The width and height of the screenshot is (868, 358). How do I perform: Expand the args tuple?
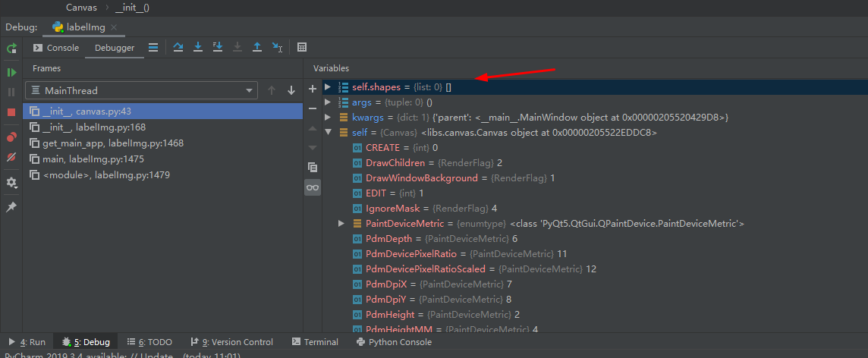click(328, 102)
